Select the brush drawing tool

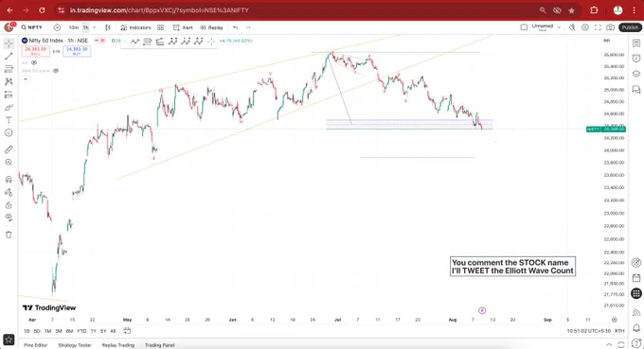click(x=9, y=108)
